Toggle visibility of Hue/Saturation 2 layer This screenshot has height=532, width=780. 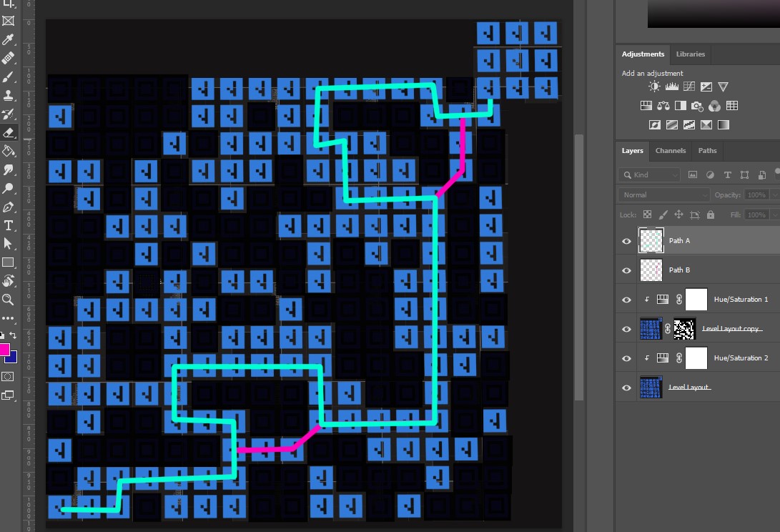[626, 359]
